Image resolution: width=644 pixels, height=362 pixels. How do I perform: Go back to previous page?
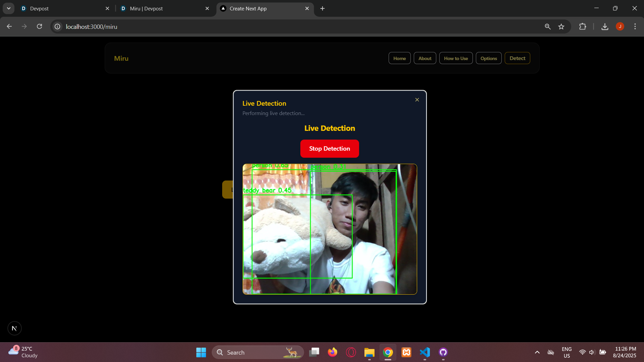9,27
